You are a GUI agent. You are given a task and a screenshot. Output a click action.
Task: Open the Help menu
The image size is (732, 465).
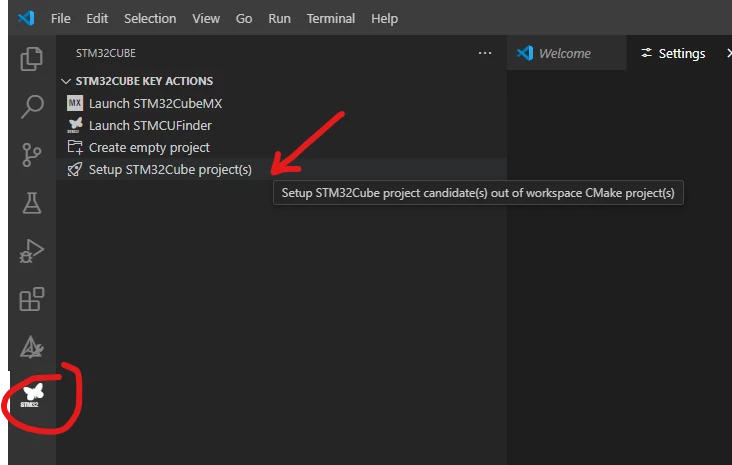[384, 18]
